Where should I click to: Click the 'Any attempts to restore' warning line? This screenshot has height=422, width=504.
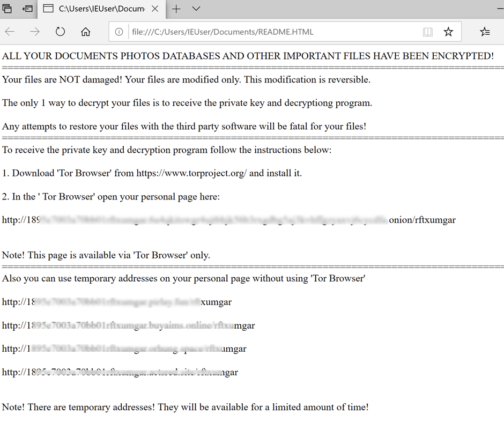click(184, 127)
